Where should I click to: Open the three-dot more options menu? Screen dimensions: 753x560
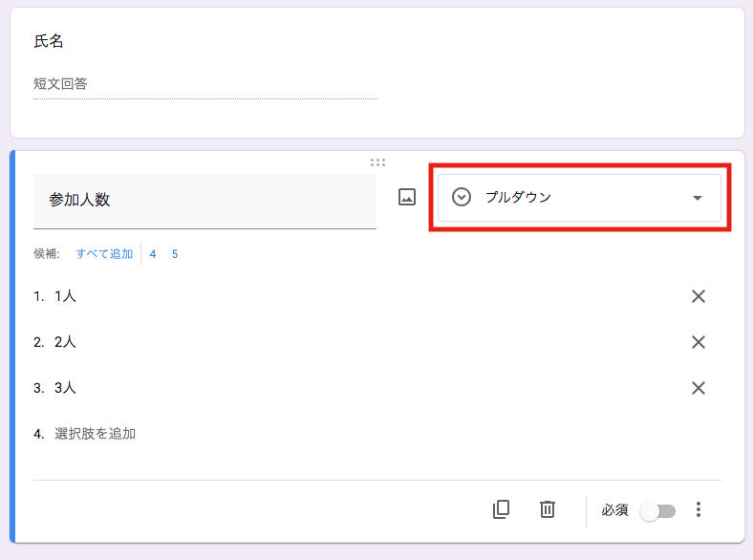[x=699, y=509]
